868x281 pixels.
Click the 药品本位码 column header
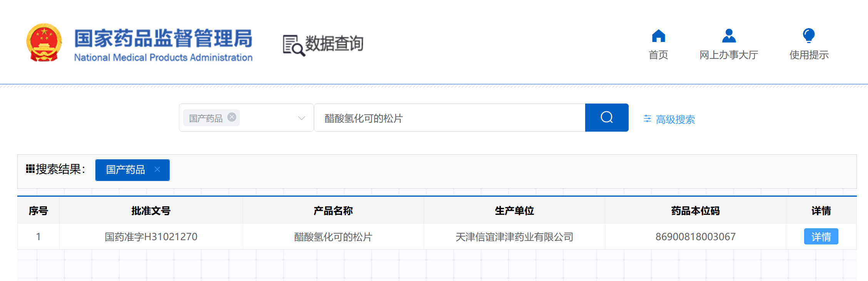pyautogui.click(x=695, y=211)
